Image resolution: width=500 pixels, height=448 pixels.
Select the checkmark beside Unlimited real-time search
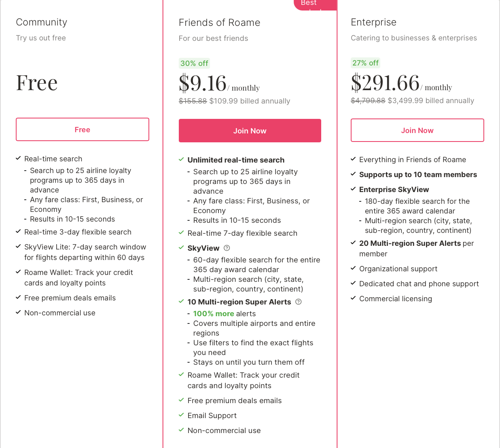[181, 159]
